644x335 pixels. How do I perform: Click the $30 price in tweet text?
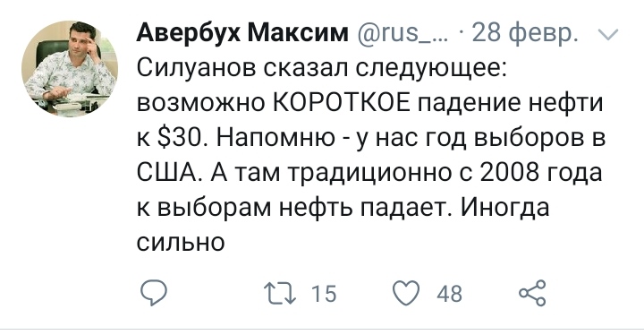pos(179,138)
